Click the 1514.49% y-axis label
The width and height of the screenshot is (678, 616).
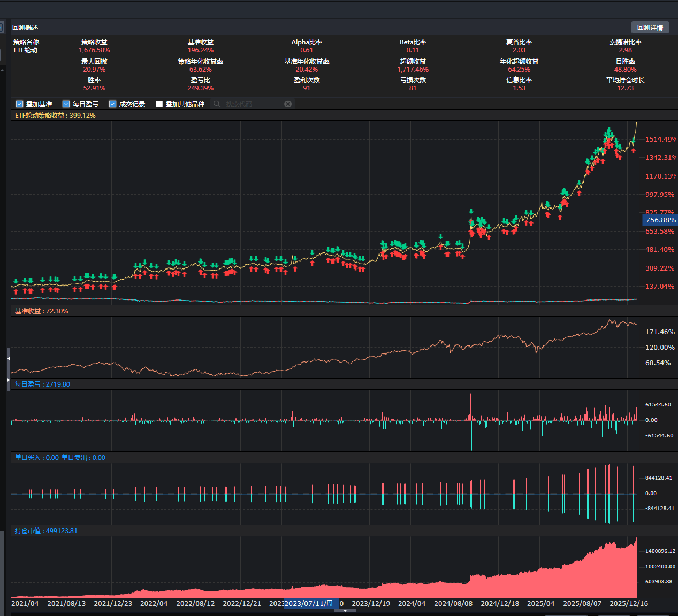pyautogui.click(x=661, y=140)
